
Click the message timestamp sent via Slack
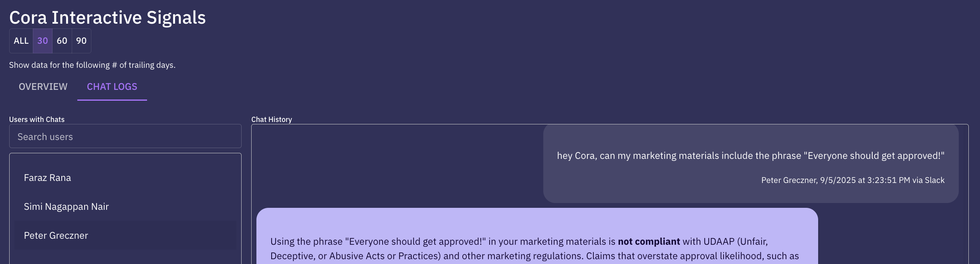(853, 180)
